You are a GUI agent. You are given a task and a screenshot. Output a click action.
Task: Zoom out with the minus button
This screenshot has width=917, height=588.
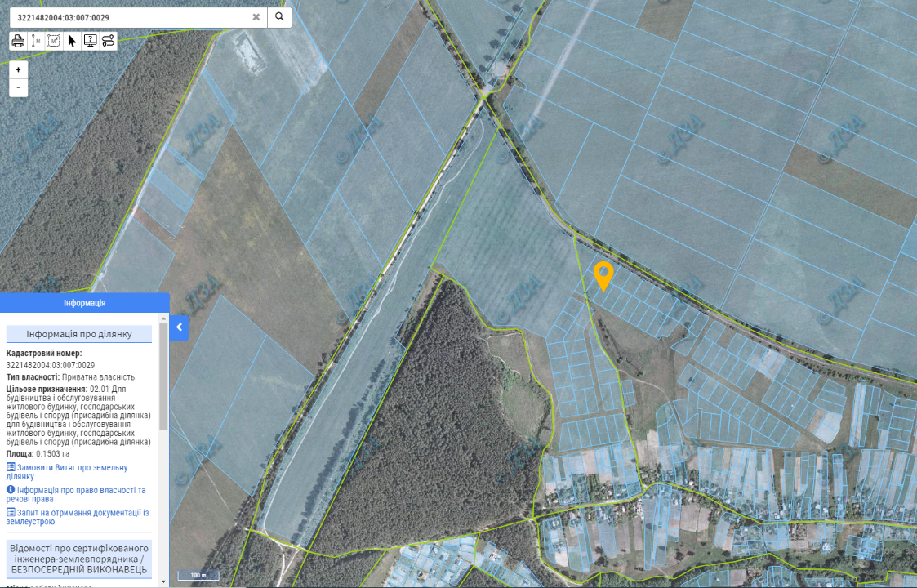click(x=19, y=87)
